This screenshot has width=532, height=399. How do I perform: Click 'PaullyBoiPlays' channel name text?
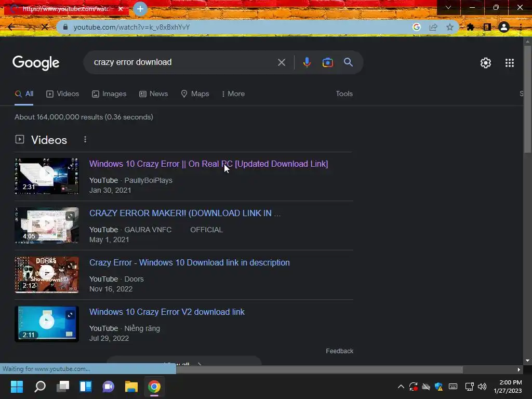click(x=148, y=180)
